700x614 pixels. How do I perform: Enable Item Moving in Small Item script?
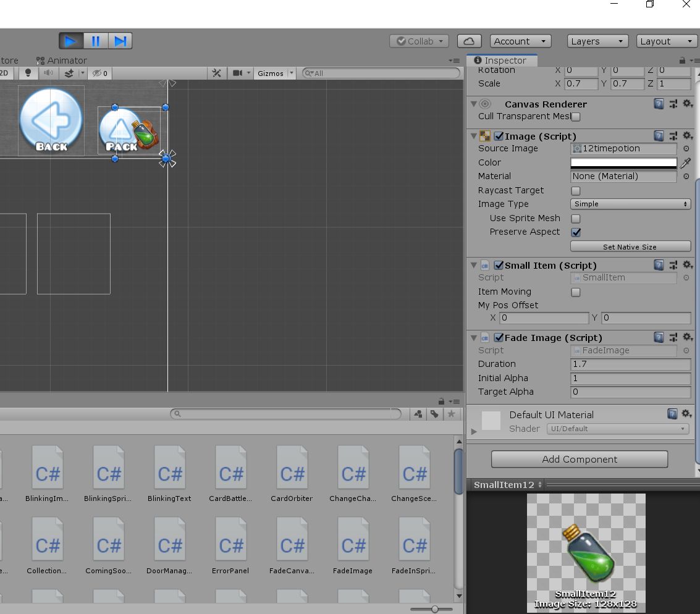(x=575, y=292)
